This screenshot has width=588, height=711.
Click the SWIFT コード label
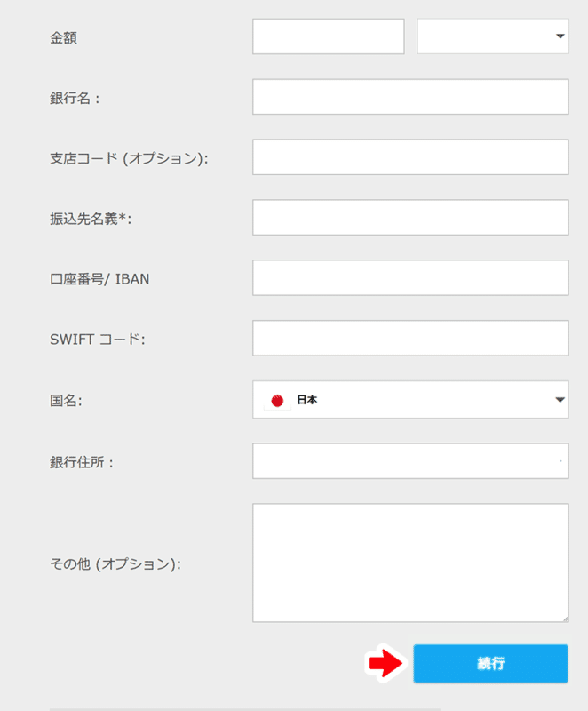click(x=98, y=340)
